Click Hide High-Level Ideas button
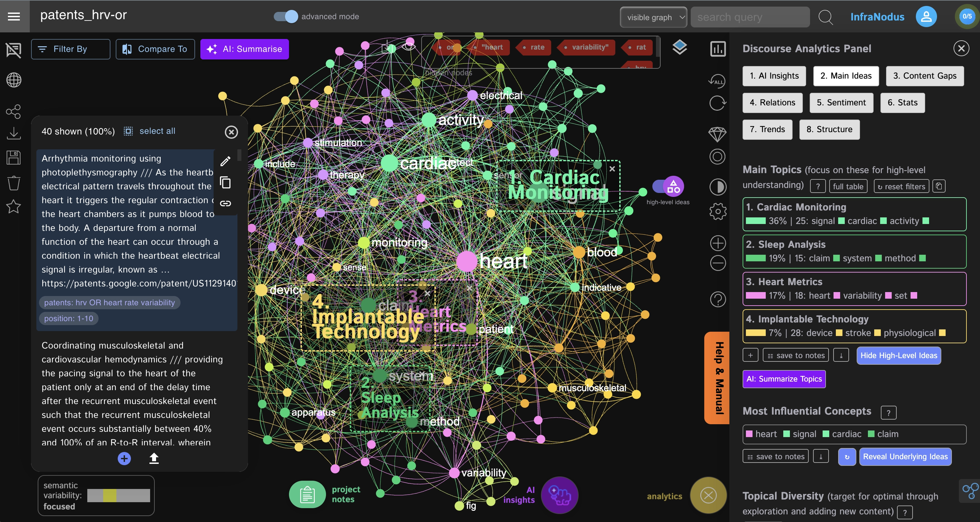The height and width of the screenshot is (522, 980). click(x=899, y=355)
